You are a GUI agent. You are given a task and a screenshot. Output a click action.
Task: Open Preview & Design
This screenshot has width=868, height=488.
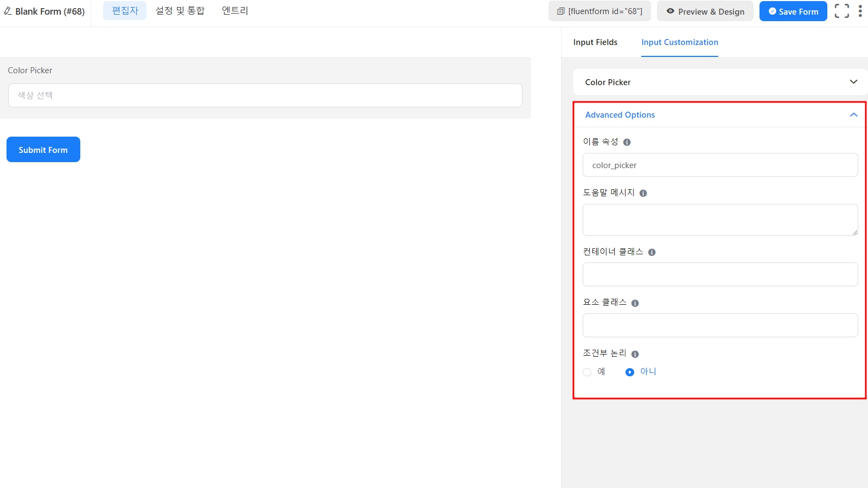(x=705, y=11)
